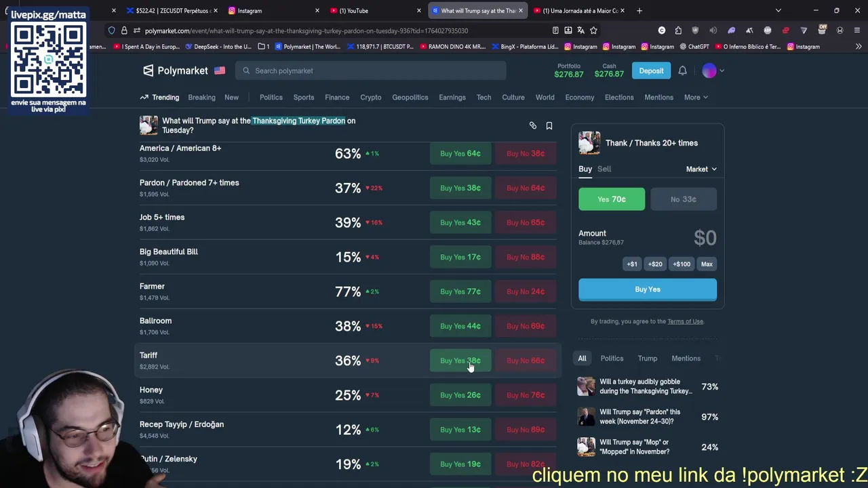Click the site lock icon
This screenshot has width=868, height=488.
(x=124, y=30)
